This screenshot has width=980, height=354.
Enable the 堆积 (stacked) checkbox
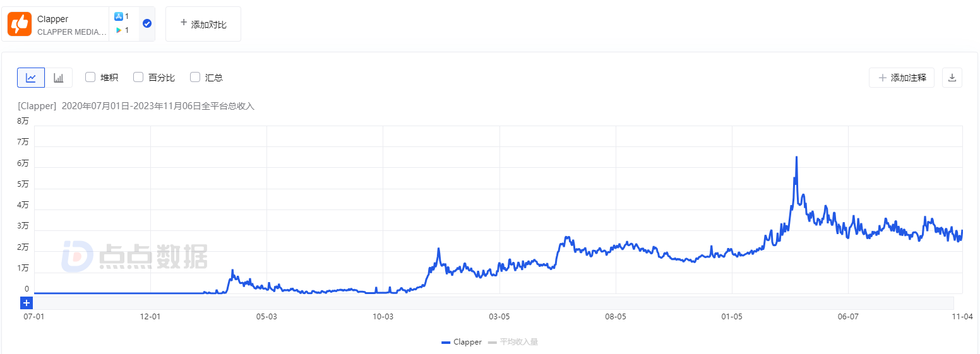click(90, 77)
